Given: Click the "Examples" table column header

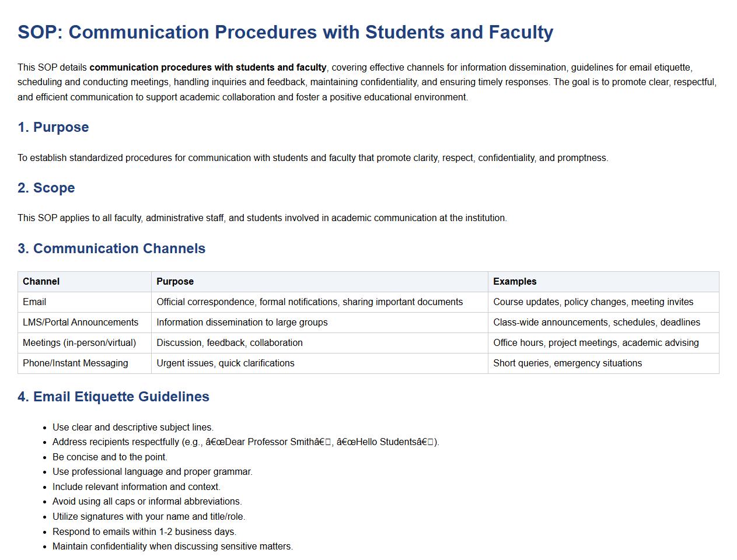Looking at the screenshot, I should (x=514, y=281).
